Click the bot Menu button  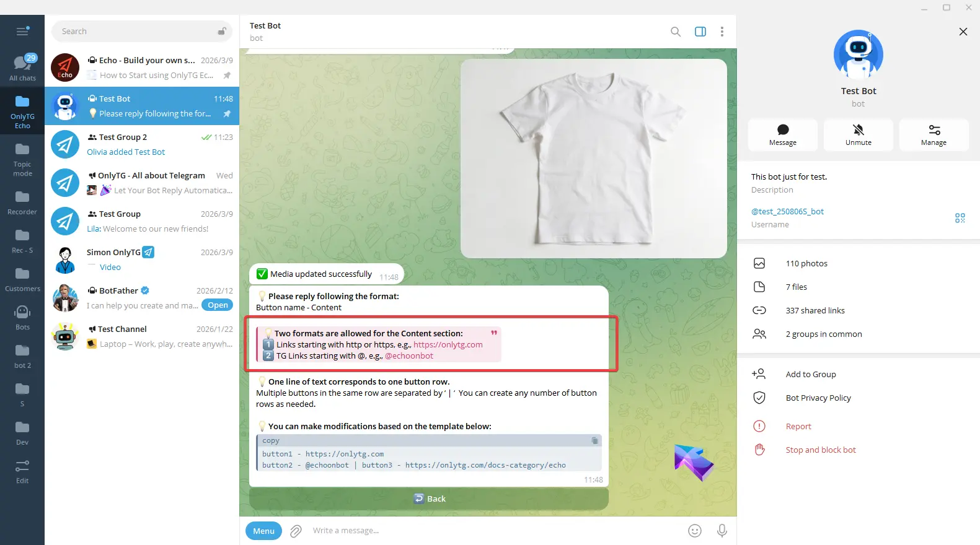click(263, 531)
